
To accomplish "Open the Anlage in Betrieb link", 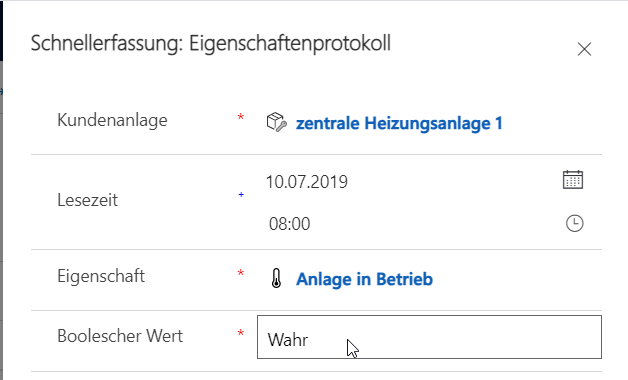I will click(x=364, y=279).
